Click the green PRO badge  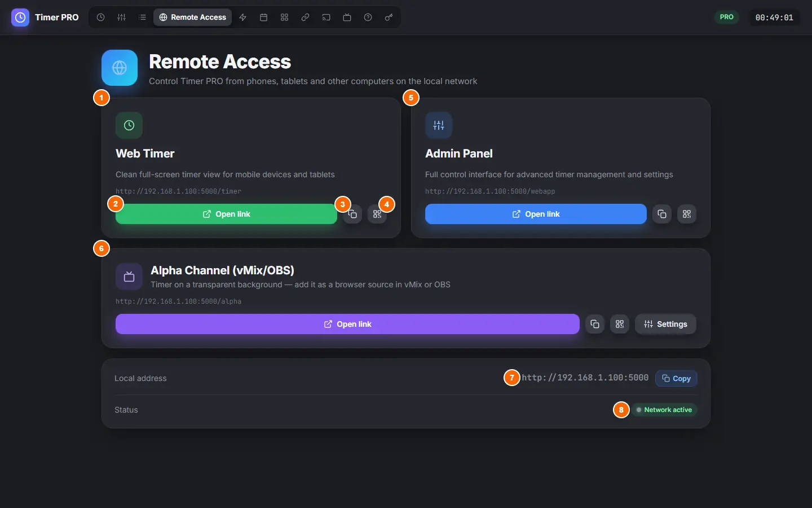(727, 17)
